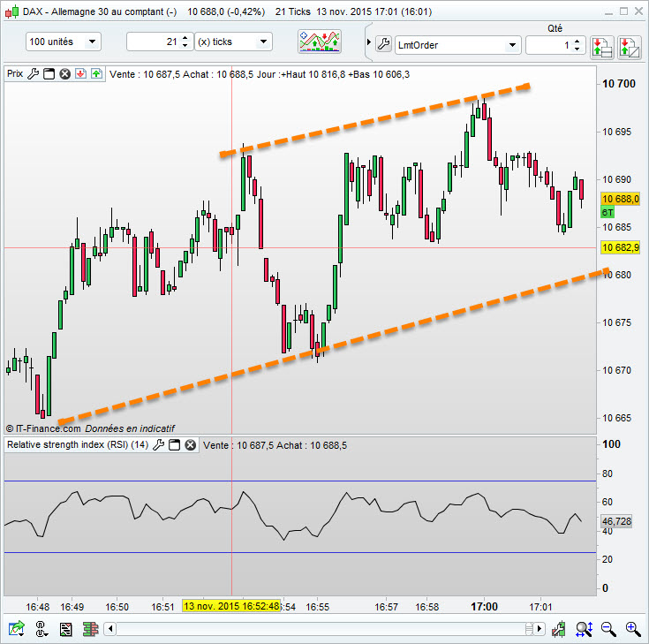
Task: Click the 21 ticks number field
Action: pos(154,42)
